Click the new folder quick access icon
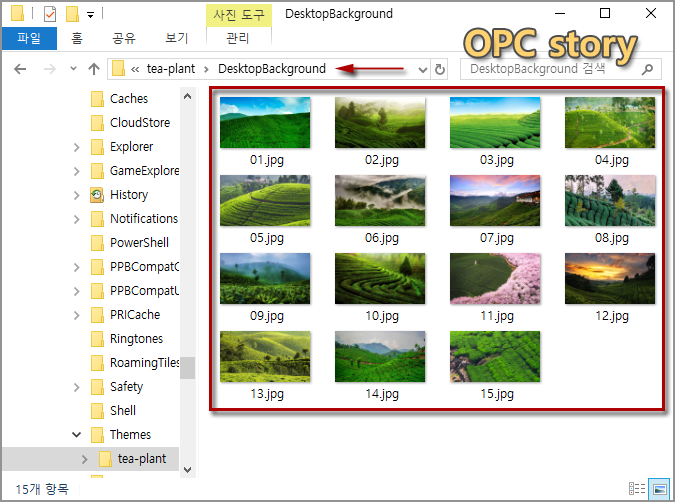This screenshot has width=675, height=502. point(72,14)
